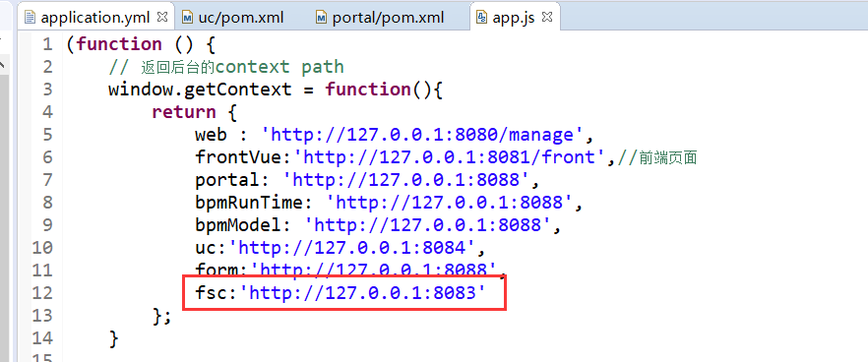Click the 'web' key on line 5
The width and height of the screenshot is (868, 362).
click(211, 135)
